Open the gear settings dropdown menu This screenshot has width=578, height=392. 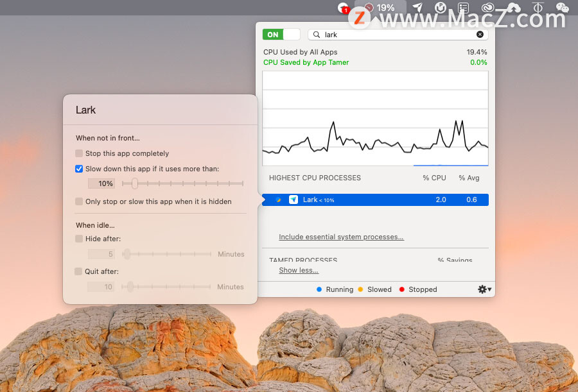tap(484, 289)
